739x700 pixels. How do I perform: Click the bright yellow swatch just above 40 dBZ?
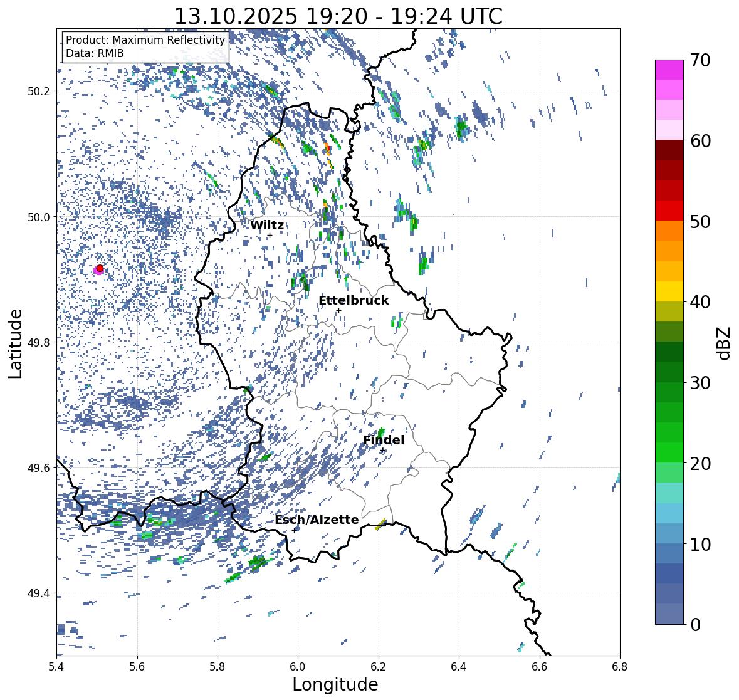click(x=669, y=291)
